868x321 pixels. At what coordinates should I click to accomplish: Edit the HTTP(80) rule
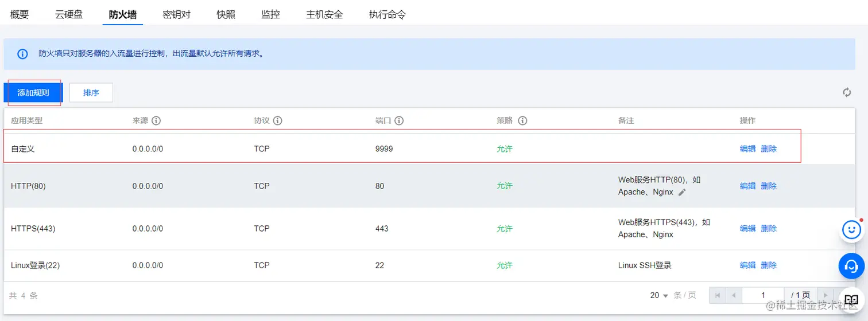coord(747,186)
